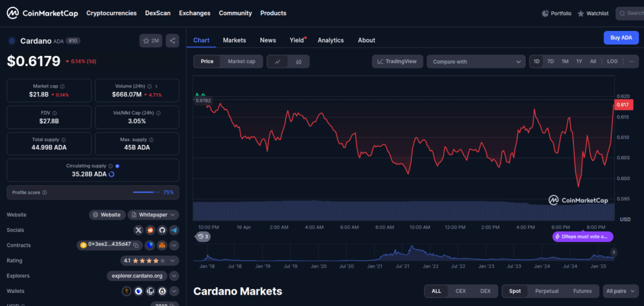
Task: Open the X (Twitter) social link
Action: 138,230
